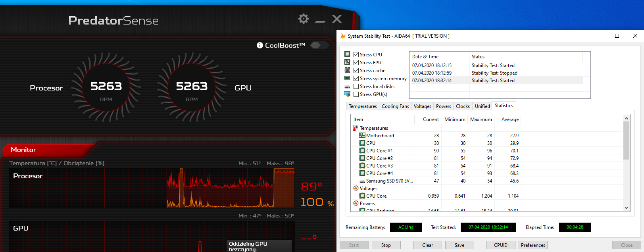Open the Unified tab

tap(482, 106)
